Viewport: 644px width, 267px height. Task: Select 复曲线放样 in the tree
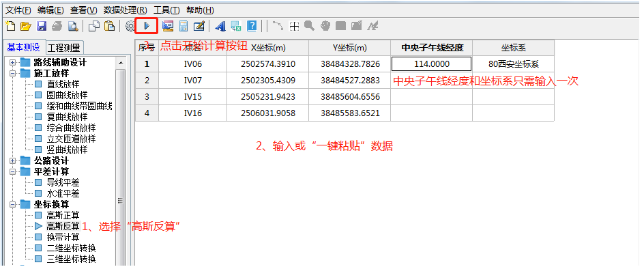[67, 117]
